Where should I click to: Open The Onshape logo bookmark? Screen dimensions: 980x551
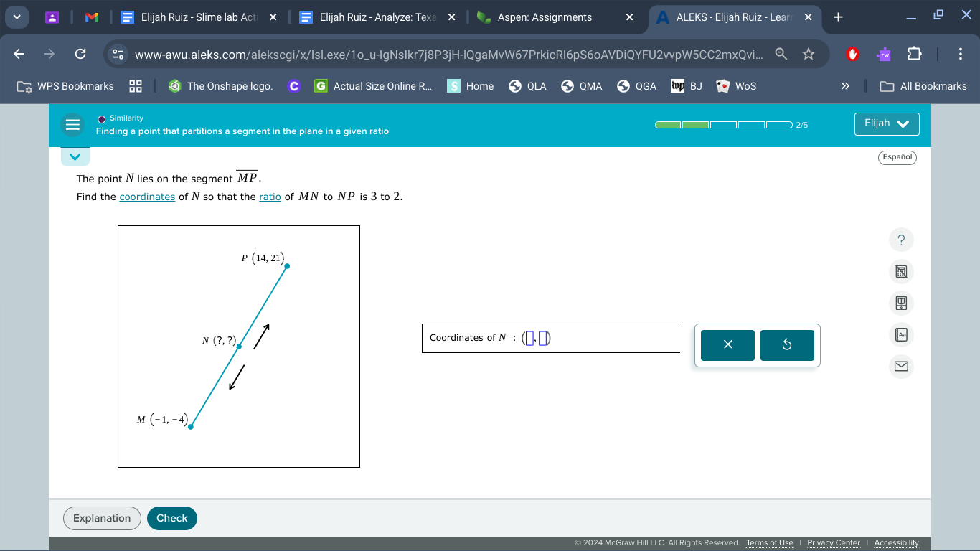pos(220,86)
